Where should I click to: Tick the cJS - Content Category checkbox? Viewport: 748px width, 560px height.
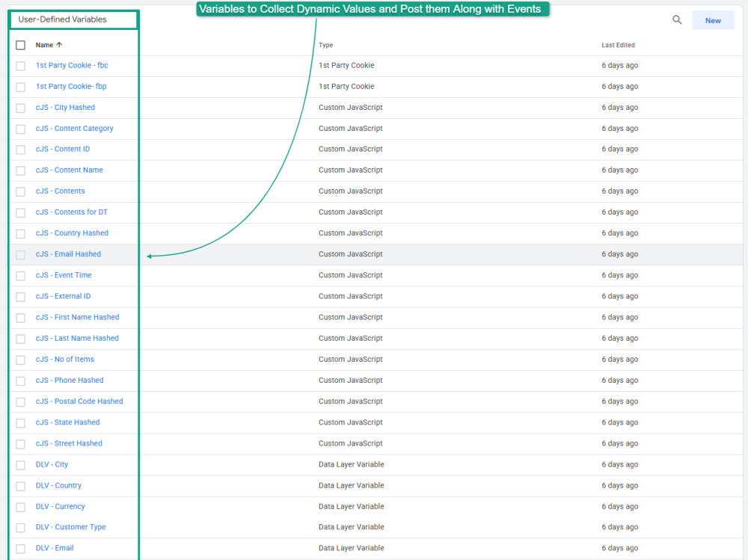(20, 129)
